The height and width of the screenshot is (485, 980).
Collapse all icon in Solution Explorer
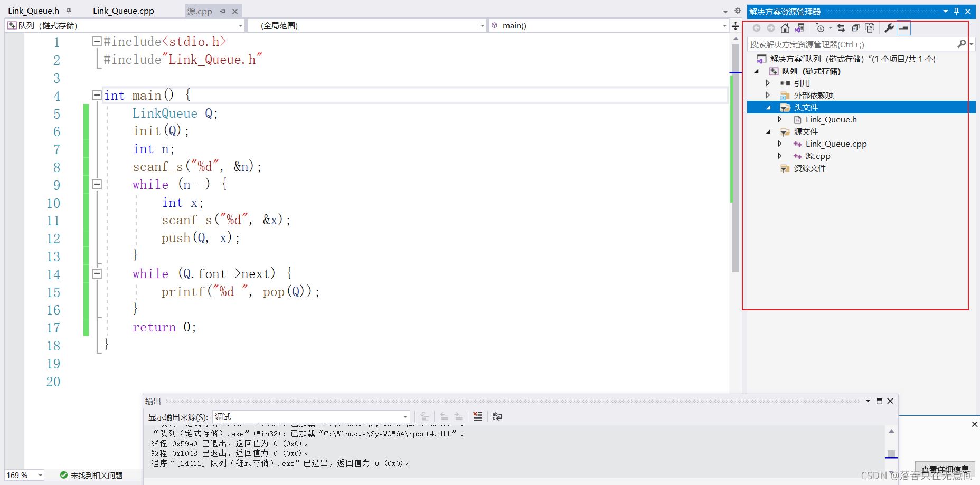pyautogui.click(x=856, y=28)
